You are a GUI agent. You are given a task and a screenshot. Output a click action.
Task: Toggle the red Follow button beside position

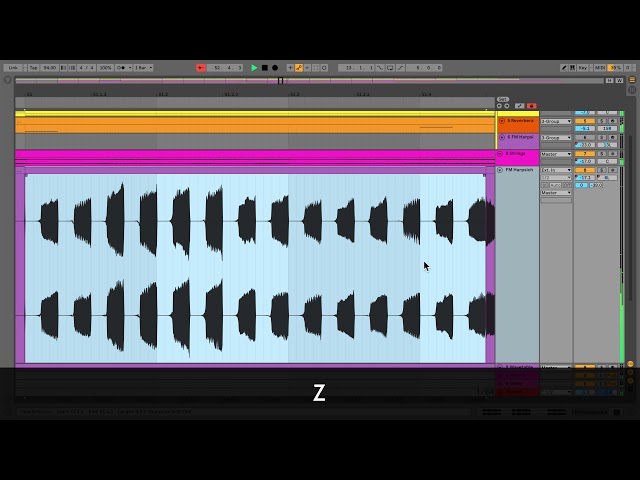(201, 68)
